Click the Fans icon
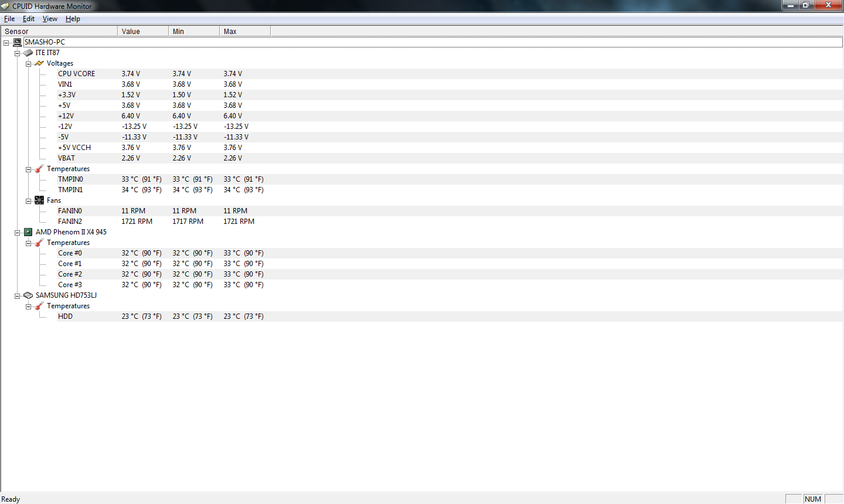 pos(39,200)
